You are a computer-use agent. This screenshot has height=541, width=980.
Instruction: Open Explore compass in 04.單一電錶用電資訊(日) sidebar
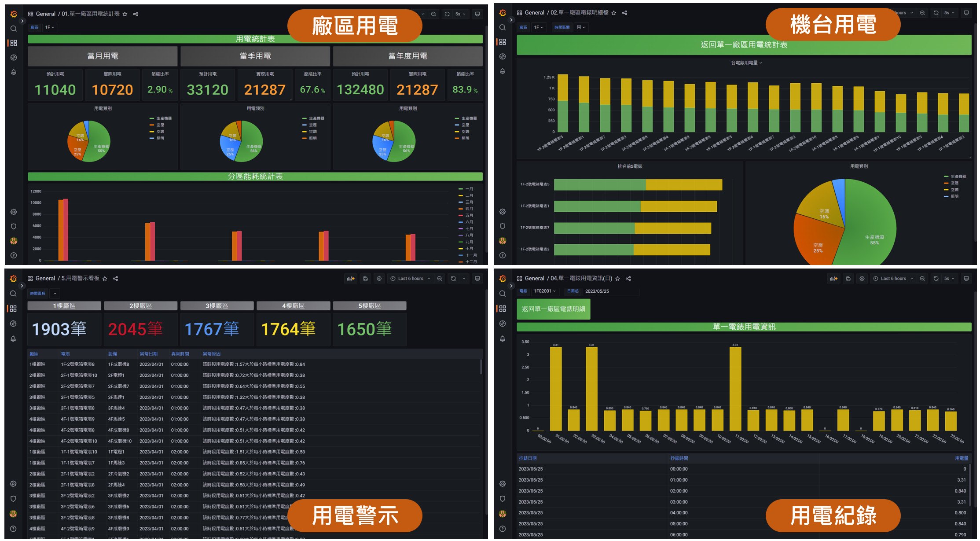pos(503,324)
